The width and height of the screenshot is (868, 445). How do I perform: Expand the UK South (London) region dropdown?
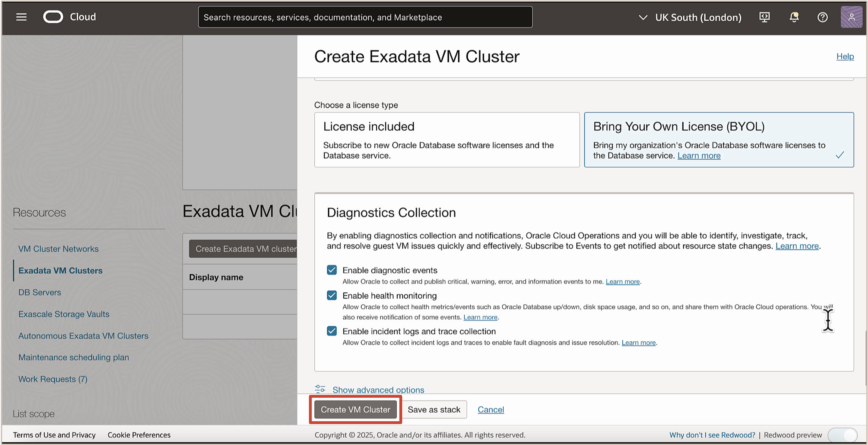(x=691, y=17)
